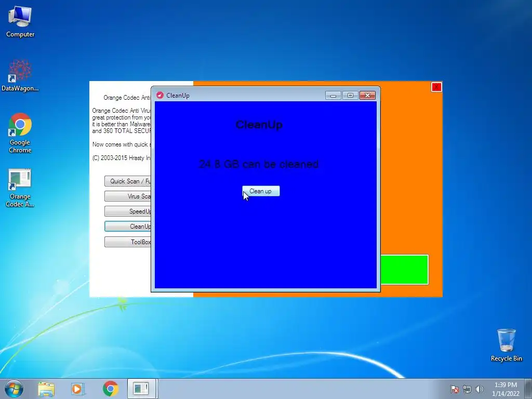Viewport: 532px width, 399px height.
Task: Maximize the CleanUp dialog
Action: pyautogui.click(x=350, y=96)
